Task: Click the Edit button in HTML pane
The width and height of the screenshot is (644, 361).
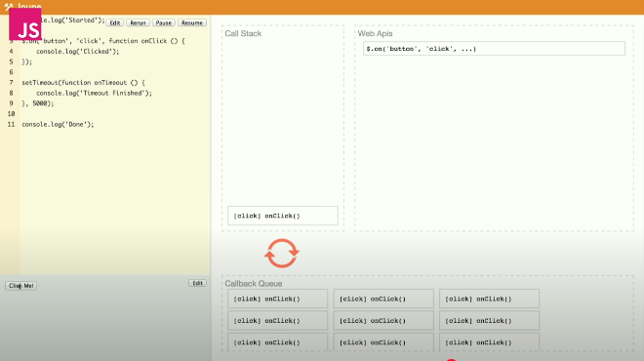Action: (197, 283)
